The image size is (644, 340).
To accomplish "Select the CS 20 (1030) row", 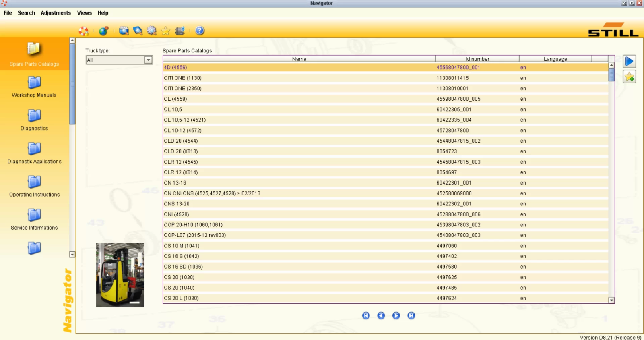I will [x=386, y=277].
